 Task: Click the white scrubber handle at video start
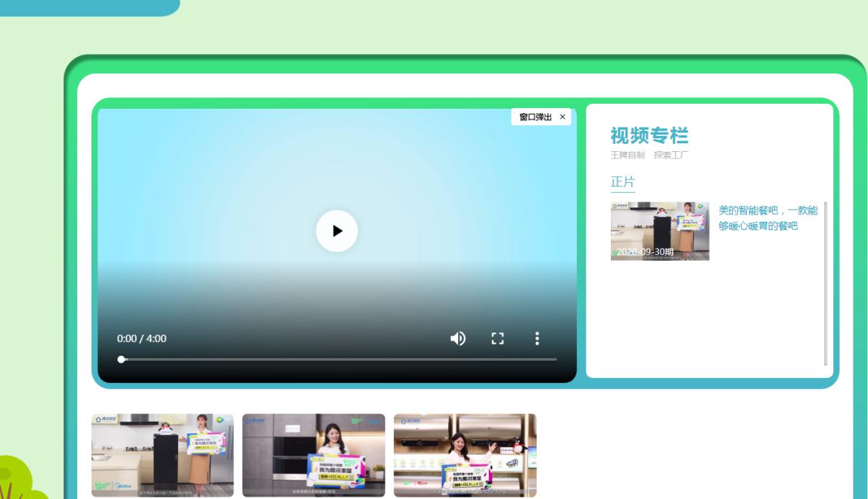pos(121,359)
